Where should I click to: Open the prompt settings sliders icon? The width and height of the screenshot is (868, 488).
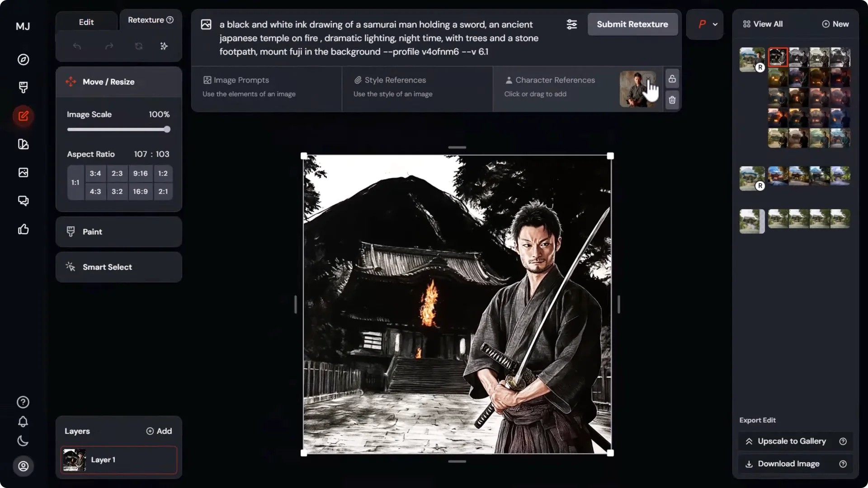click(x=571, y=24)
